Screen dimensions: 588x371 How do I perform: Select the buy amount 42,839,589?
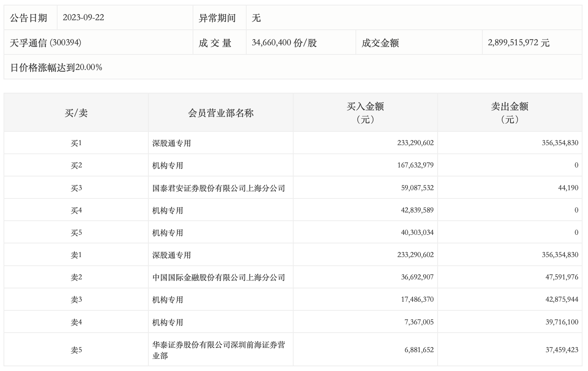pyautogui.click(x=417, y=211)
